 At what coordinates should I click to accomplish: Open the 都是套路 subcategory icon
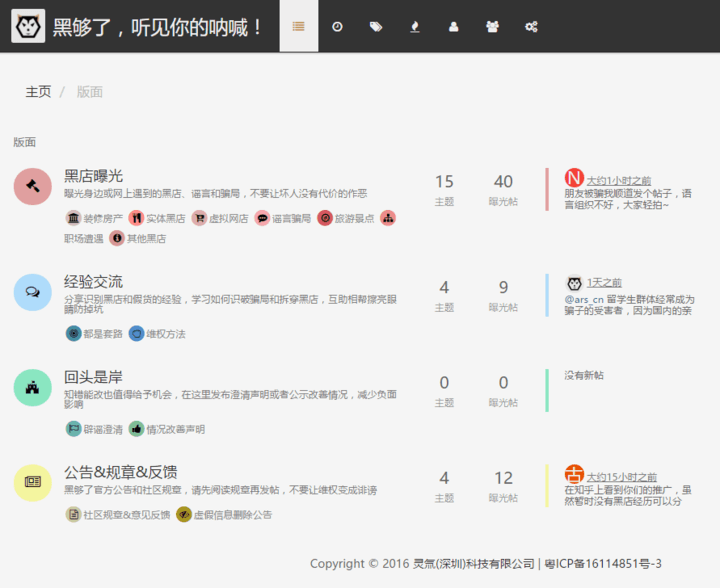(73, 333)
